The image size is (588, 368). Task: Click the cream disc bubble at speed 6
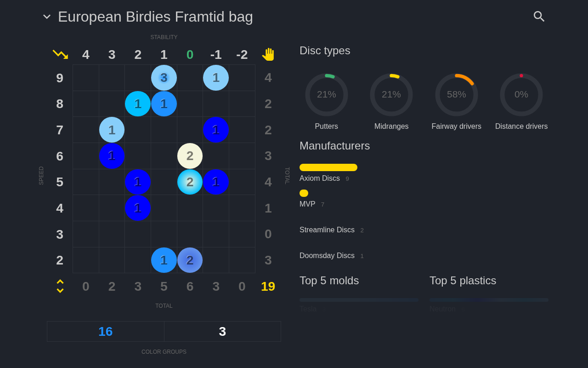click(190, 156)
